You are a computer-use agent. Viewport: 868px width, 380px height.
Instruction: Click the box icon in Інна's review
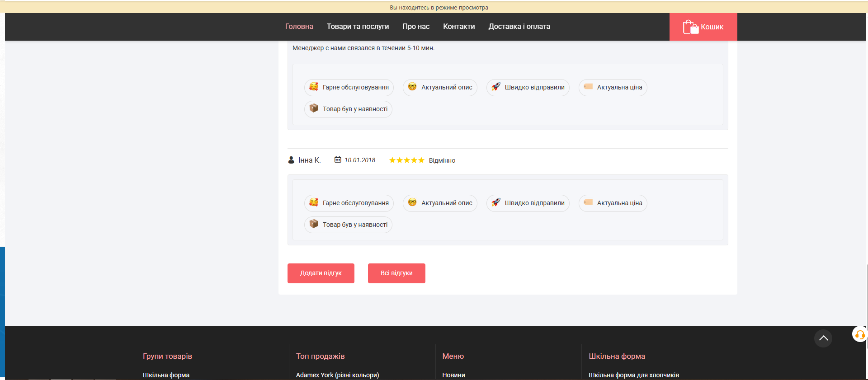(314, 224)
